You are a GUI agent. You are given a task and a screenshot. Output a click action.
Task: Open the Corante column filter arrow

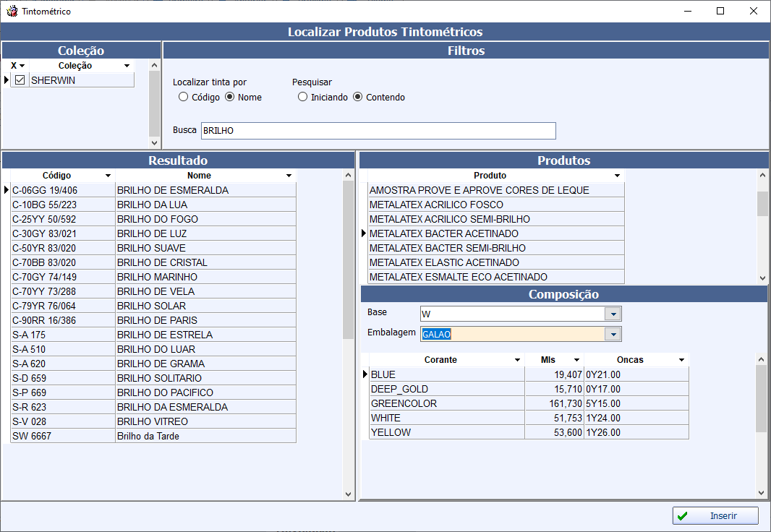pos(517,360)
